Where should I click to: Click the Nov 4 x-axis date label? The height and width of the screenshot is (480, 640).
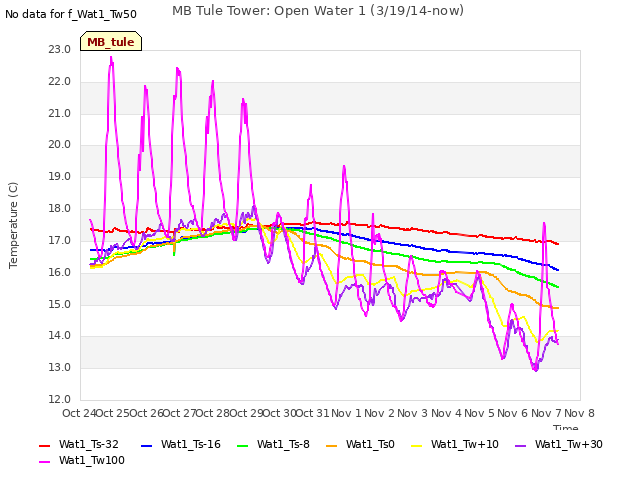447,413
